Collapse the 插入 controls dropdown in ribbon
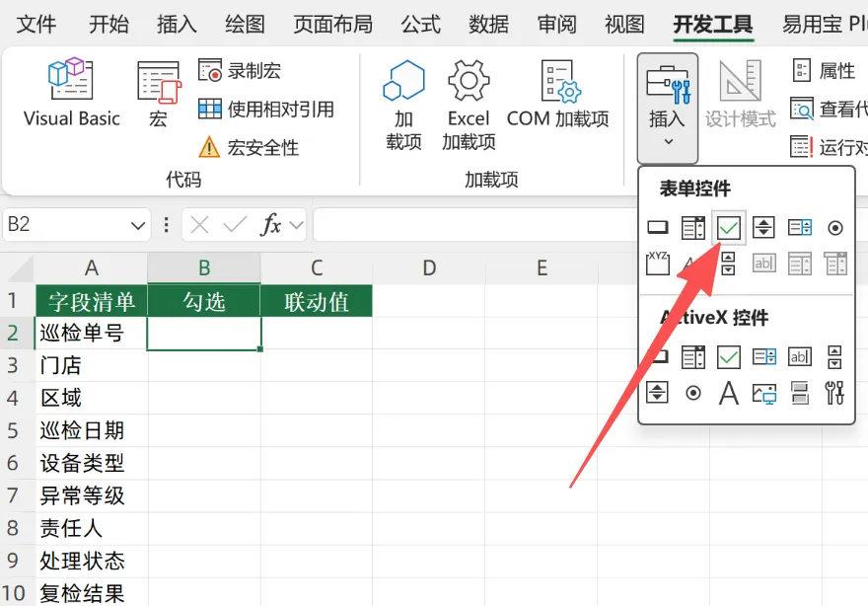The height and width of the screenshot is (606, 868). click(x=668, y=108)
